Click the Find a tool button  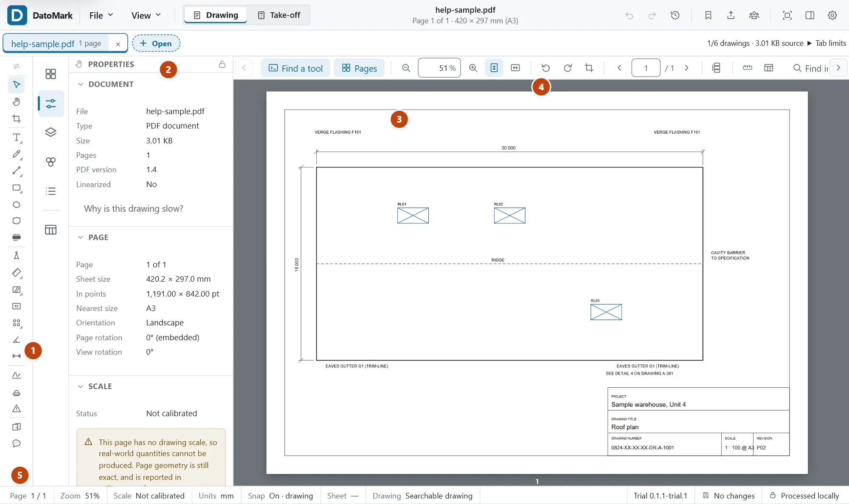tap(295, 68)
